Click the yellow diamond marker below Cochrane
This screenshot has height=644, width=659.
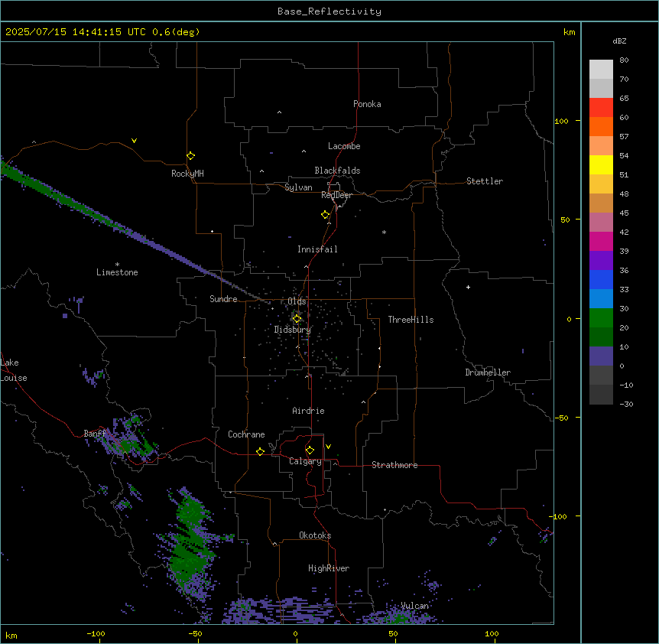point(260,452)
